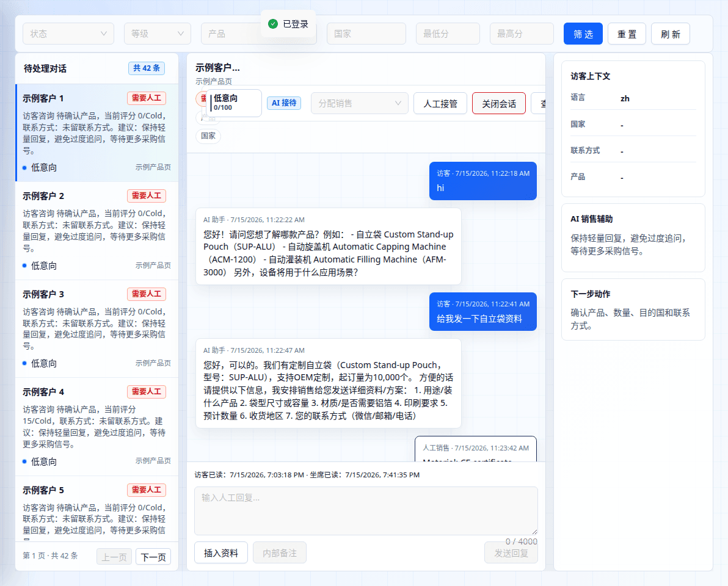This screenshot has width=728, height=586.
Task: Click the 重置 button
Action: [x=627, y=34]
